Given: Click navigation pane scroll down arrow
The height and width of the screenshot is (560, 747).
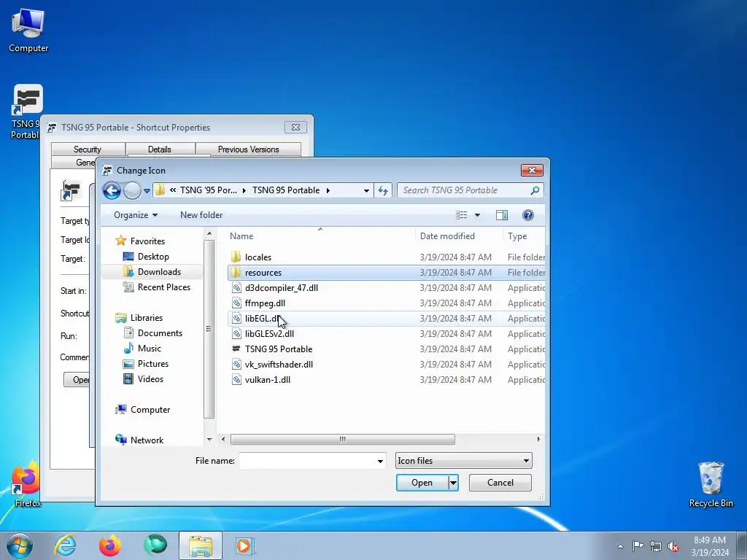Looking at the screenshot, I should [x=209, y=440].
